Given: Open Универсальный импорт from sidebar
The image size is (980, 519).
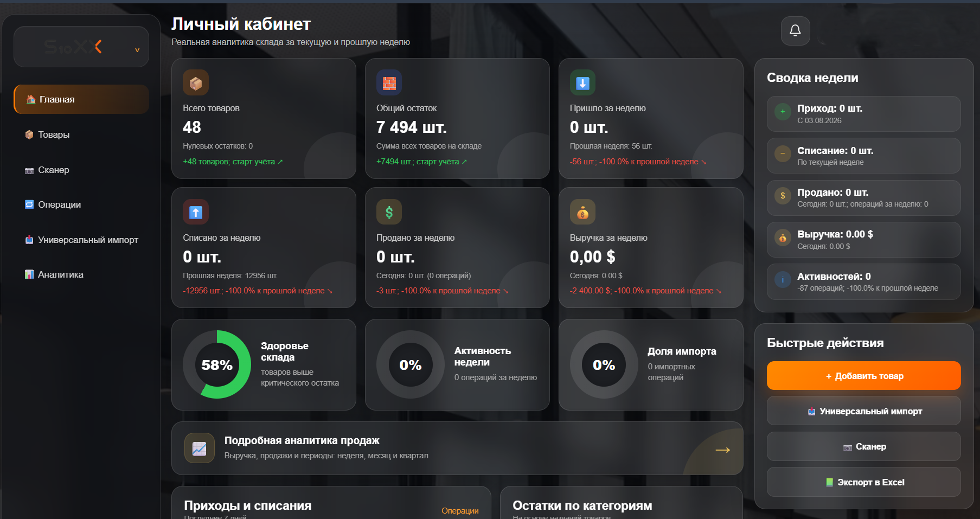Looking at the screenshot, I should 81,240.
